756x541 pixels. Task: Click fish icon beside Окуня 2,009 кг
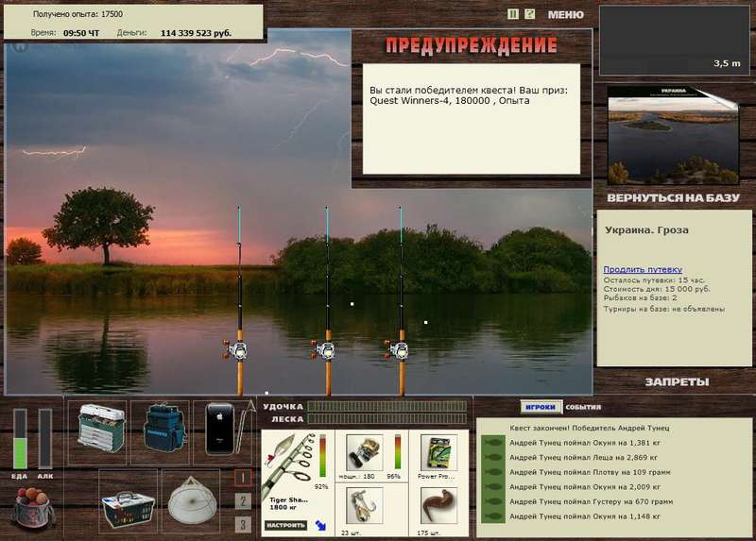(x=492, y=487)
